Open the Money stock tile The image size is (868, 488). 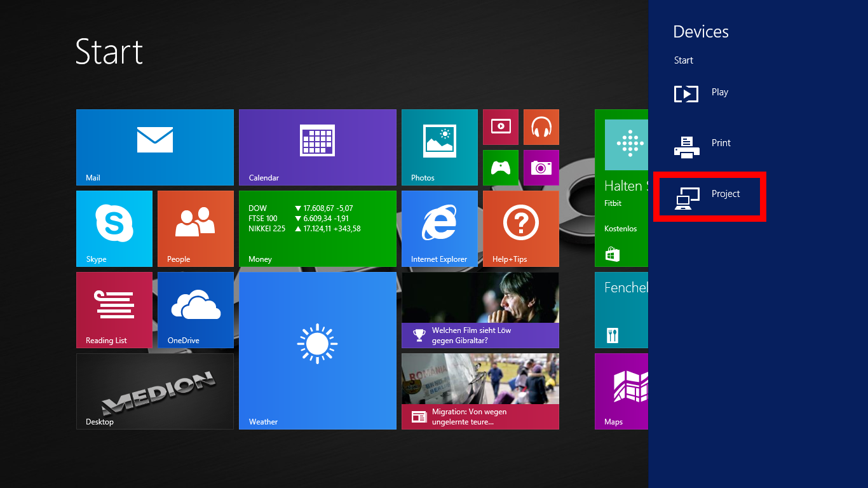tap(318, 229)
